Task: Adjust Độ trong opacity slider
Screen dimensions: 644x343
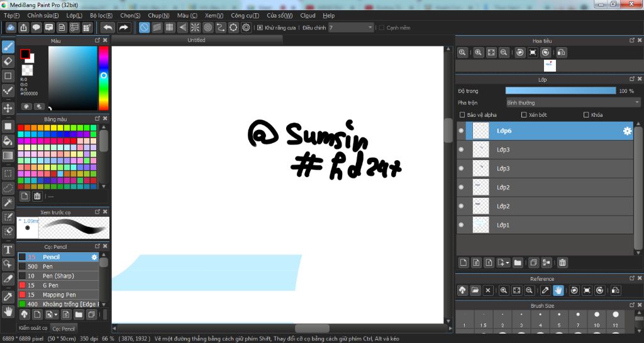Action: point(560,90)
